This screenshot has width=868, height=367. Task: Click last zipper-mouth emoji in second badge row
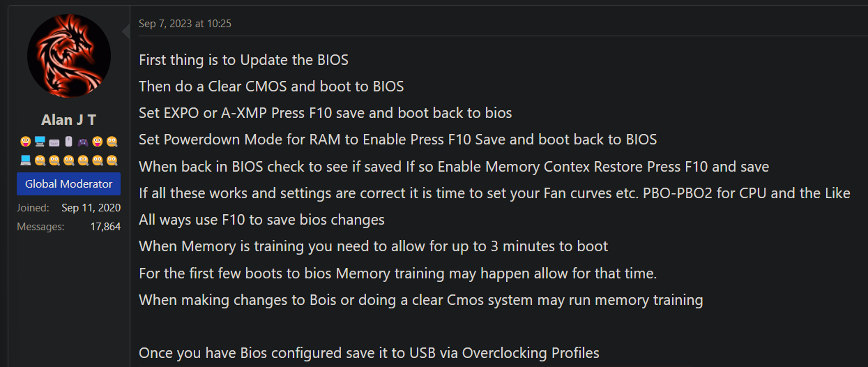tap(112, 160)
